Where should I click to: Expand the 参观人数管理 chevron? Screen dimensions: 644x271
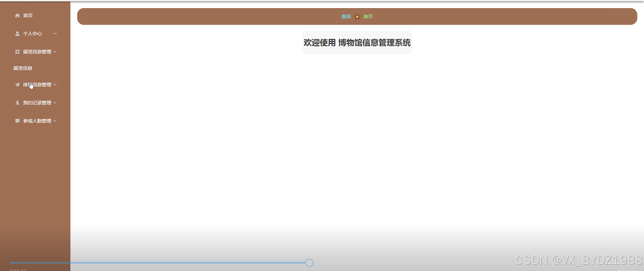click(x=55, y=121)
